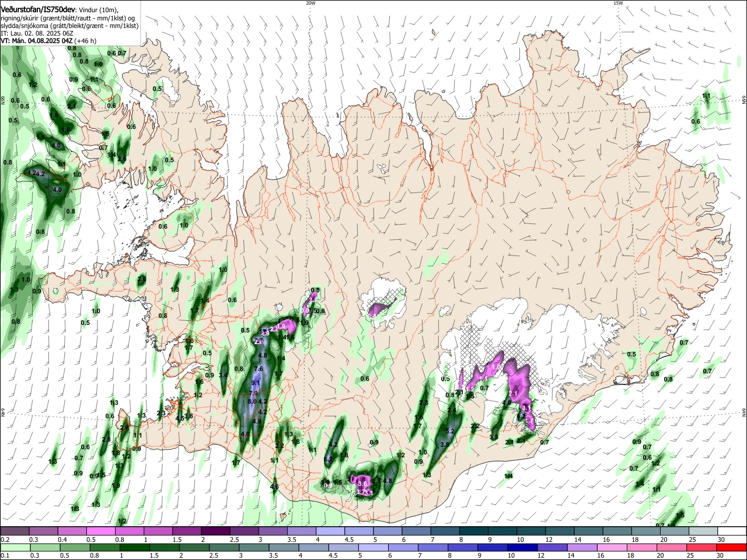The width and height of the screenshot is (747, 560).
Task: Click the '0.2' label under the top legend row
Action: 5,540
